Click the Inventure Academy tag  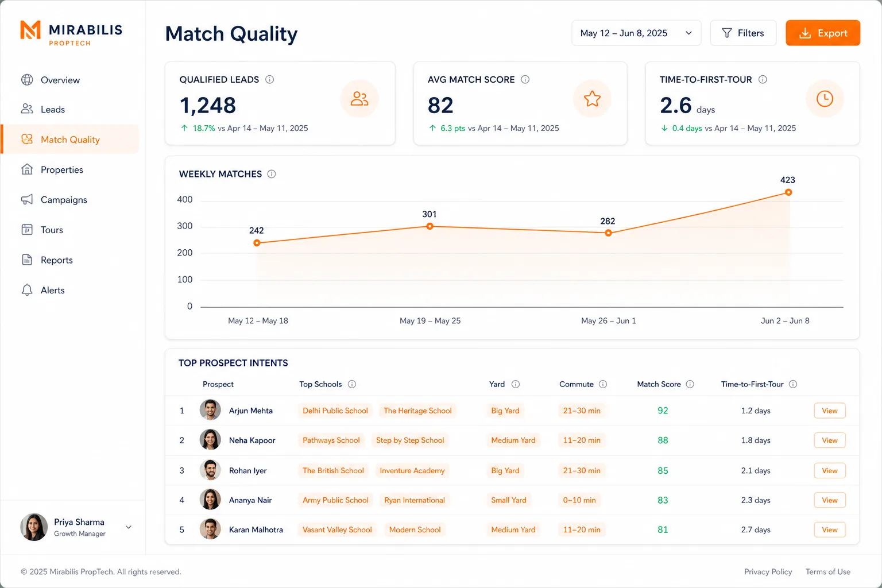(x=412, y=470)
